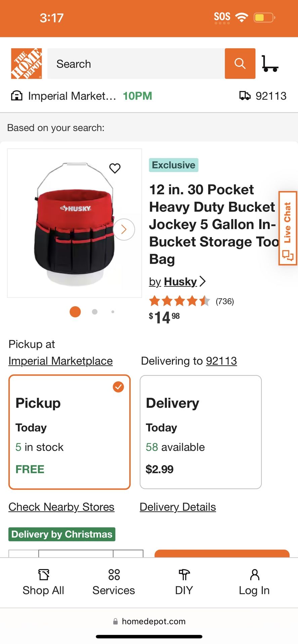Switch to the Services tab

(x=113, y=582)
